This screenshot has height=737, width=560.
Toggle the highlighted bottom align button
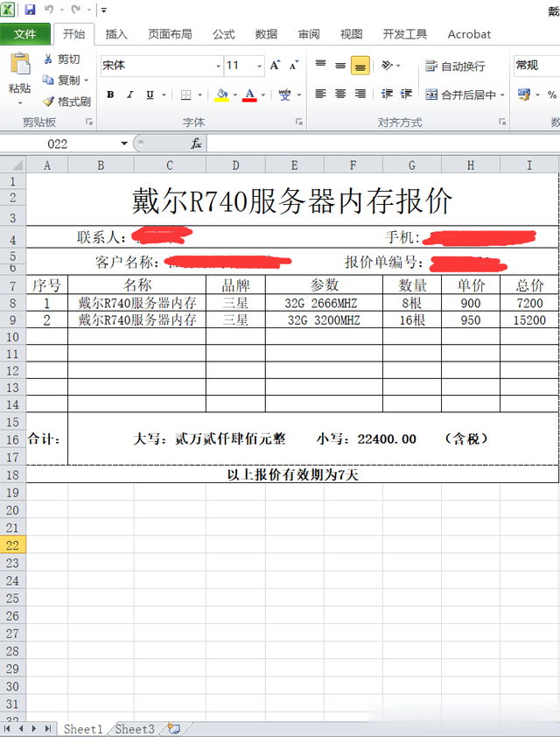(x=360, y=66)
